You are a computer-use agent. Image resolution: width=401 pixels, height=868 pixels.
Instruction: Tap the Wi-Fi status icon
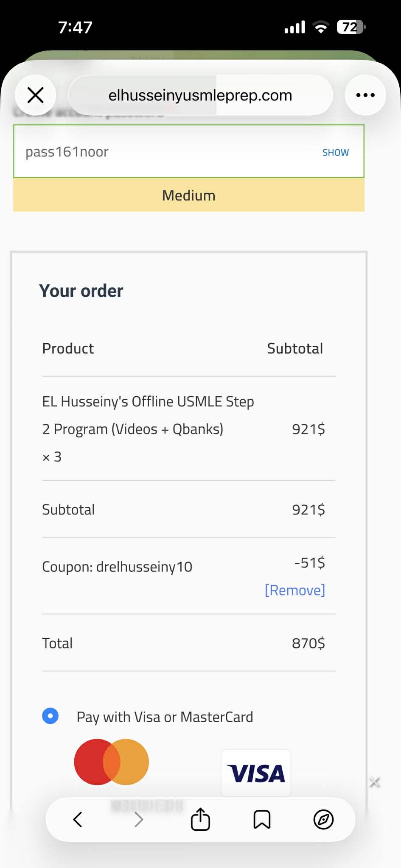[x=321, y=27]
